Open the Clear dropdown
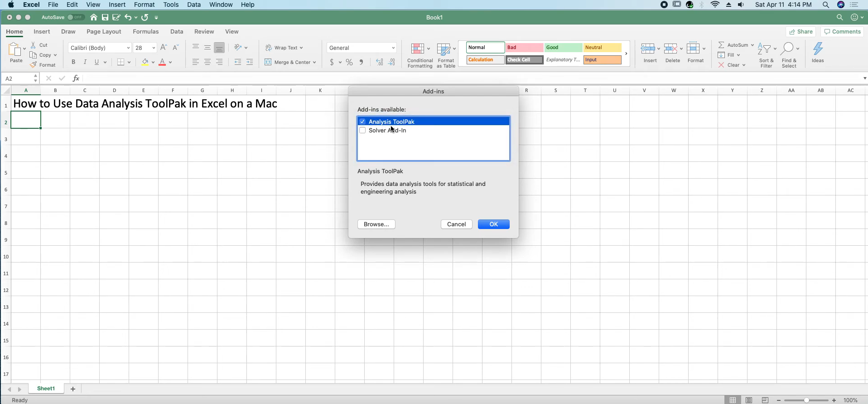868x404 pixels. 732,65
